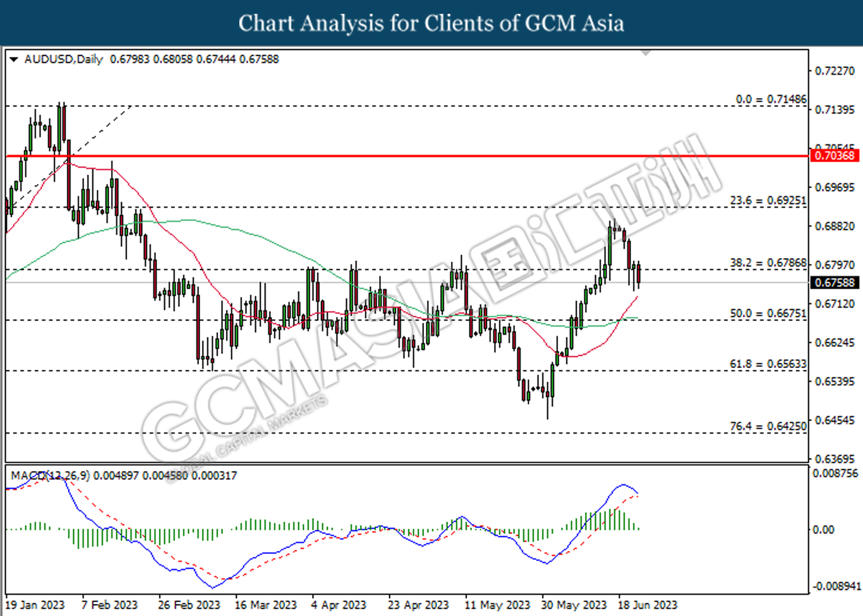The image size is (863, 616).
Task: Click the 30 May 2023 date label
Action: (574, 605)
